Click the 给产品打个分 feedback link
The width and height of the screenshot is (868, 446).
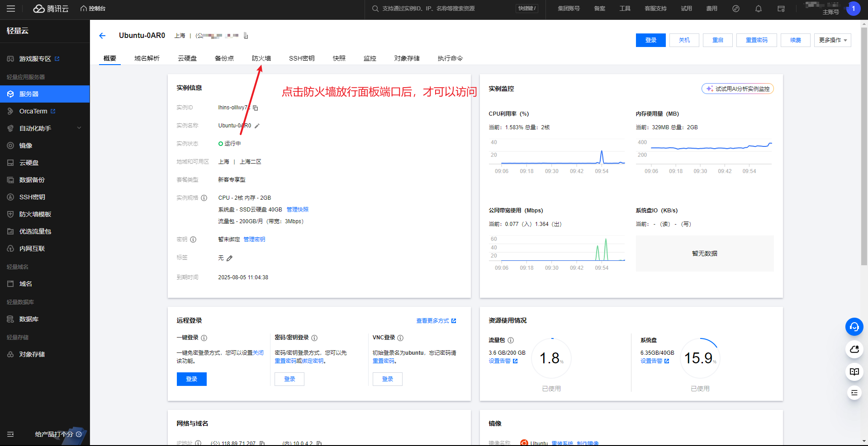tap(58, 434)
